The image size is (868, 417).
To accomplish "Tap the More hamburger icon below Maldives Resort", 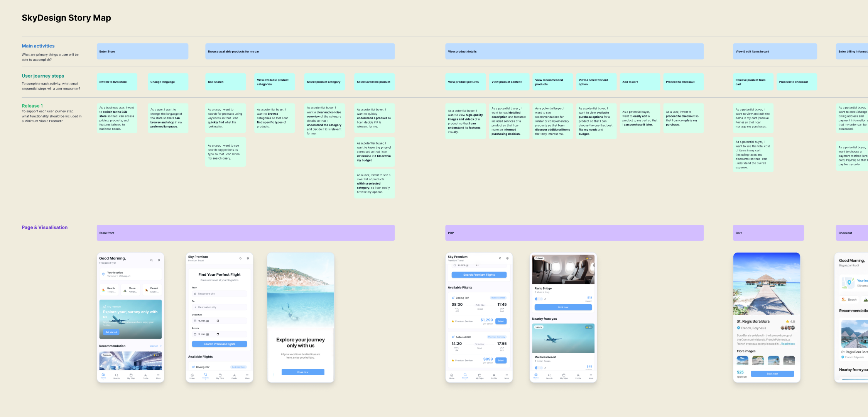I will coord(591,376).
